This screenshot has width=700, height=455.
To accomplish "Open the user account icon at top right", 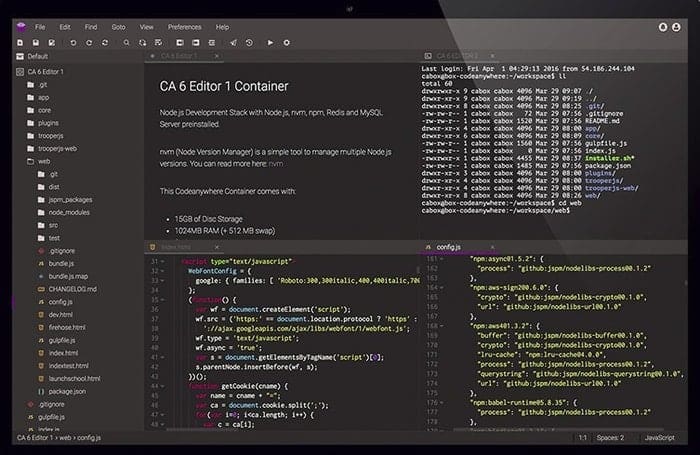I will pos(676,27).
